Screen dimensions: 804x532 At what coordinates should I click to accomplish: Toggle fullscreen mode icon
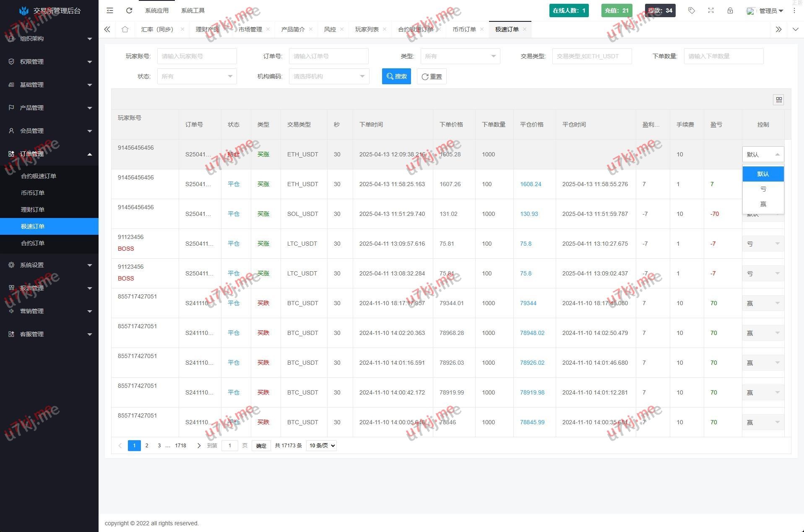711,10
